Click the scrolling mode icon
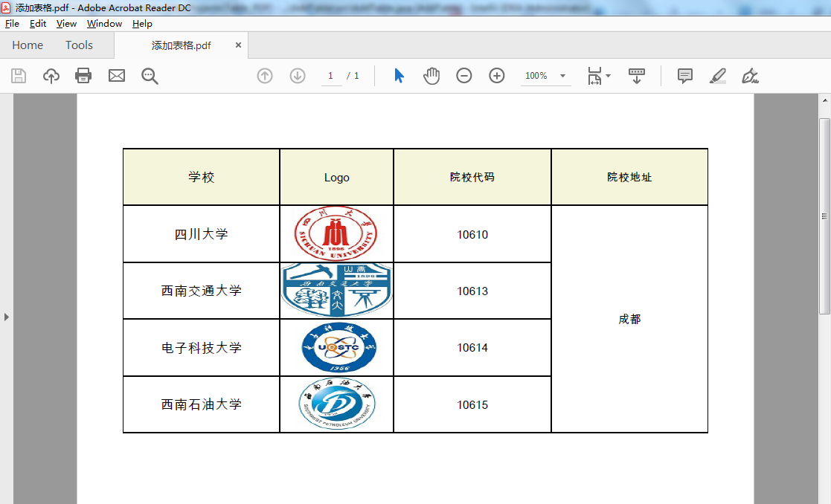The image size is (831, 504). coord(637,76)
